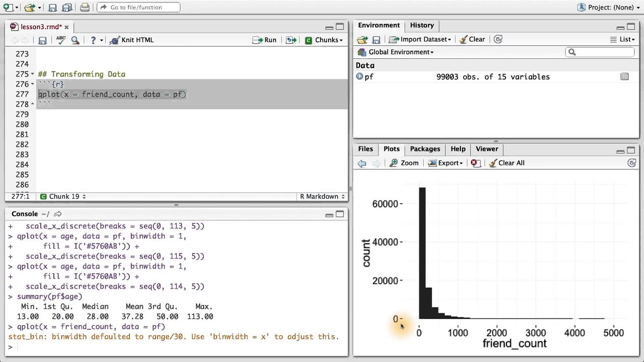This screenshot has height=362, width=644.
Task: Click the Save All documents icon
Action: 67,8
